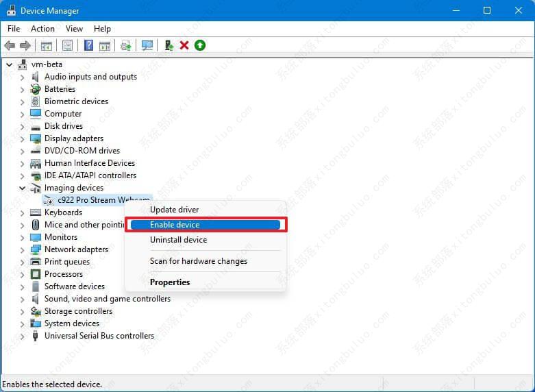535x392 pixels.
Task: Click the green arrow enable device icon
Action: [x=200, y=45]
